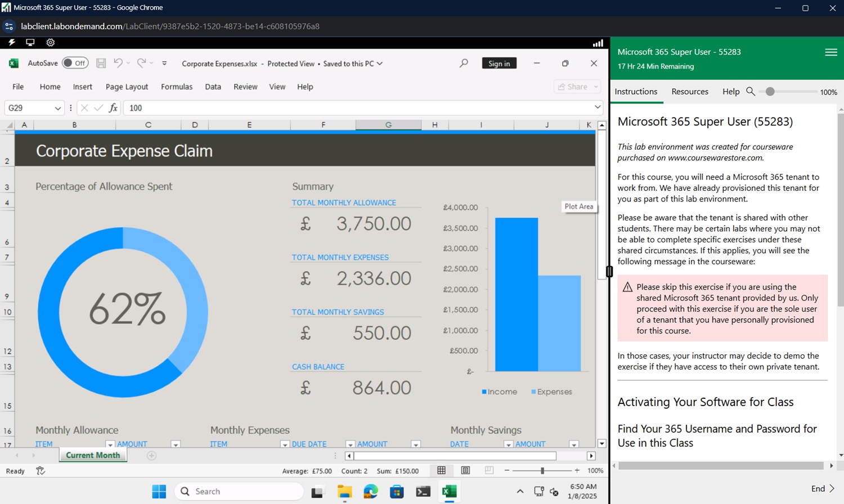The height and width of the screenshot is (504, 844).
Task: Open Customize Quick Access Toolbar dropdown
Action: point(164,64)
